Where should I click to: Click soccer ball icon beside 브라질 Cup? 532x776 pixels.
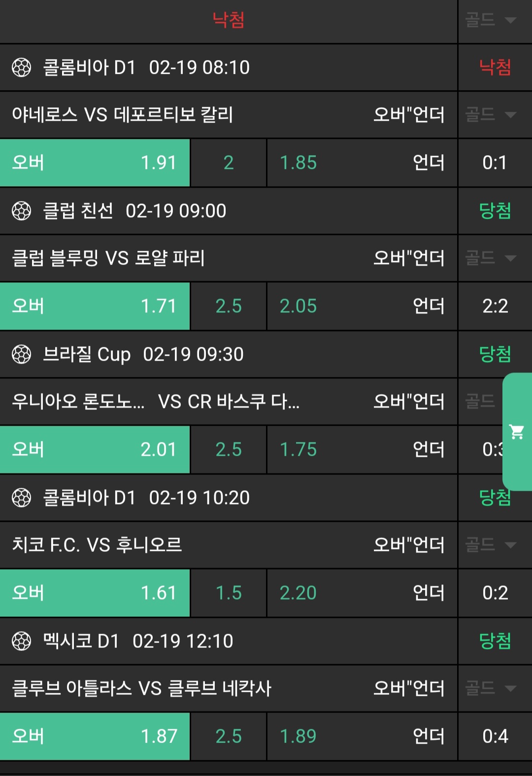[x=21, y=354]
